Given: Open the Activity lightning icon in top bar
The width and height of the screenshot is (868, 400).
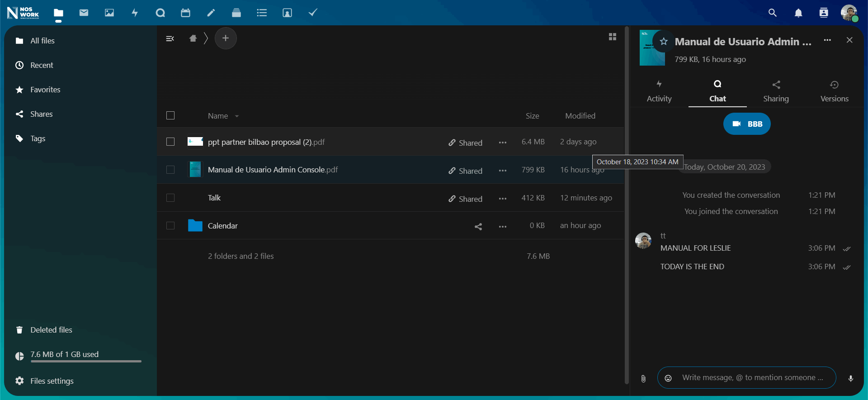Looking at the screenshot, I should pos(135,13).
